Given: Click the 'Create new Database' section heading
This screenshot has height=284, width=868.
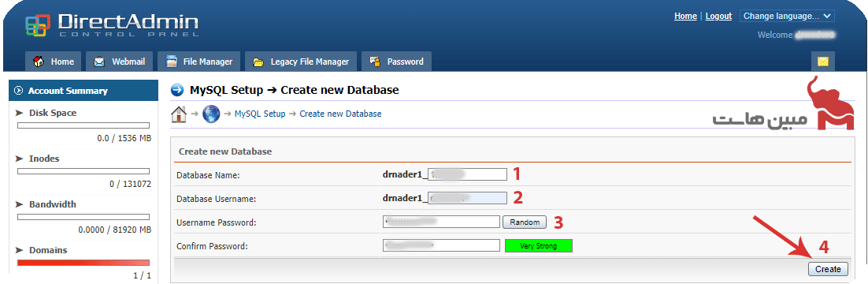Looking at the screenshot, I should (x=225, y=151).
